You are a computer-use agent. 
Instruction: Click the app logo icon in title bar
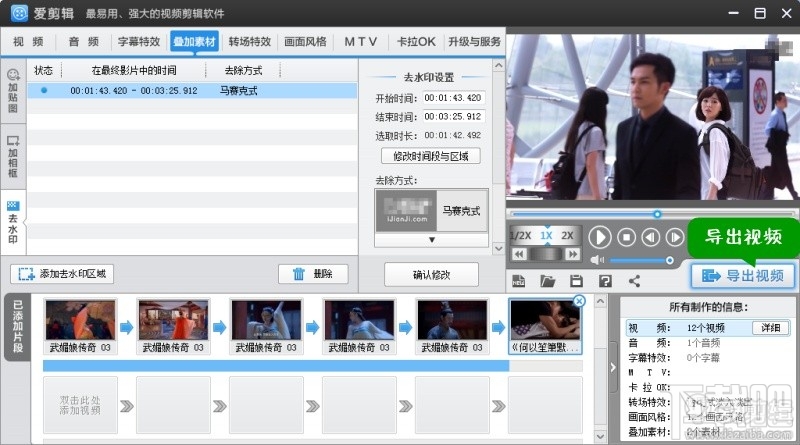(x=19, y=13)
